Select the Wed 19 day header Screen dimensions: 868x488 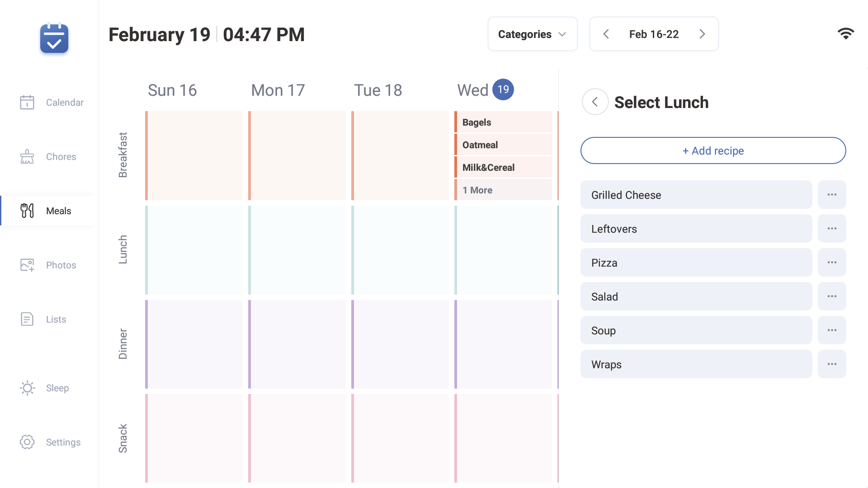(485, 89)
